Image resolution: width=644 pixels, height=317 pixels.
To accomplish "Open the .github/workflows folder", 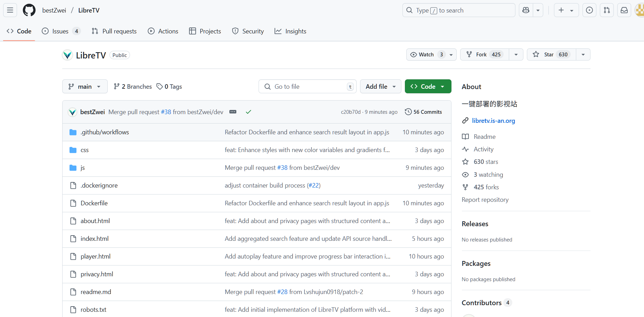I will (x=105, y=132).
